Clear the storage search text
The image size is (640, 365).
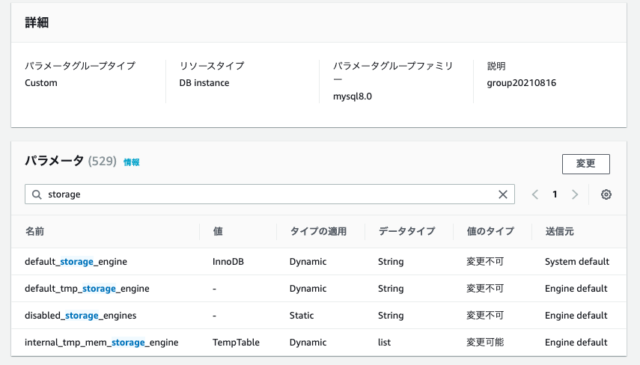503,194
